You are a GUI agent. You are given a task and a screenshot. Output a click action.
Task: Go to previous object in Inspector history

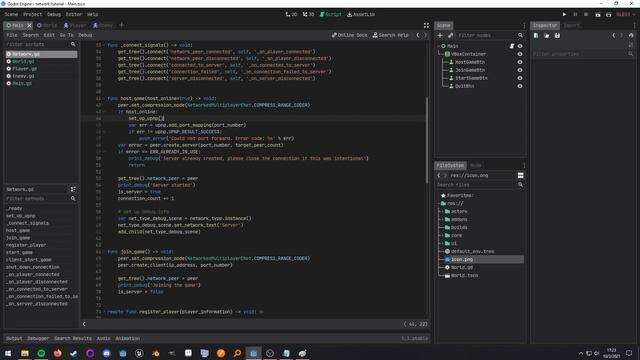pyautogui.click(x=613, y=36)
